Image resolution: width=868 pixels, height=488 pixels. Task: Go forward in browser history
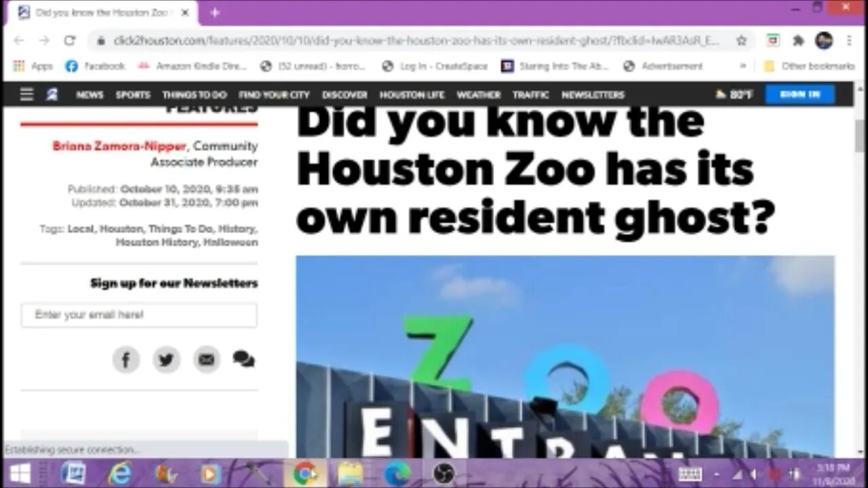pyautogui.click(x=44, y=41)
